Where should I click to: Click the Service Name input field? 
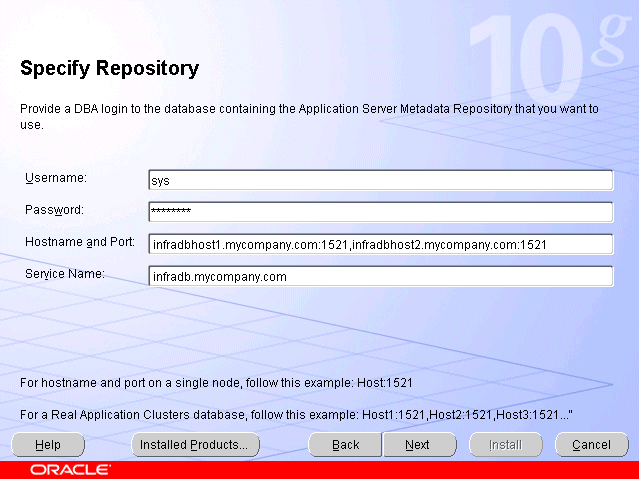point(381,276)
